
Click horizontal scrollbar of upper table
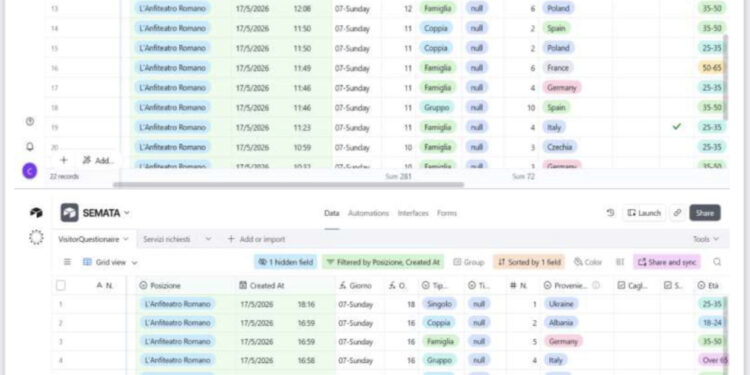[x=288, y=185]
